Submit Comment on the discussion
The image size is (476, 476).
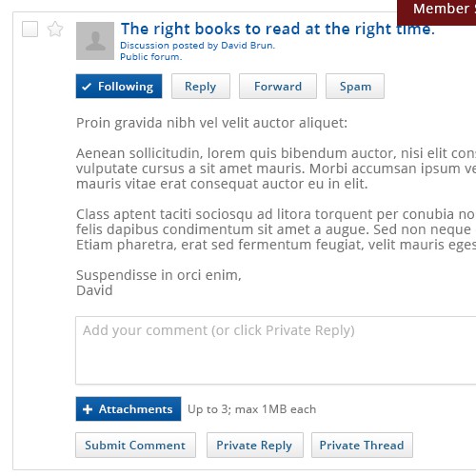(x=135, y=446)
